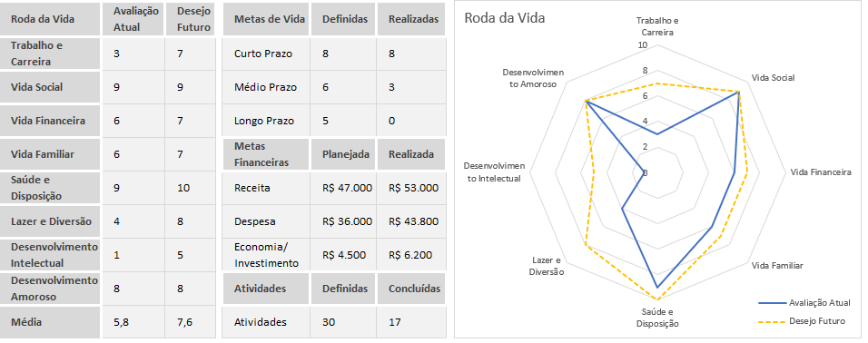Click the Desejo Futuro legend entry
Image resolution: width=868 pixels, height=343 pixels.
tap(803, 321)
